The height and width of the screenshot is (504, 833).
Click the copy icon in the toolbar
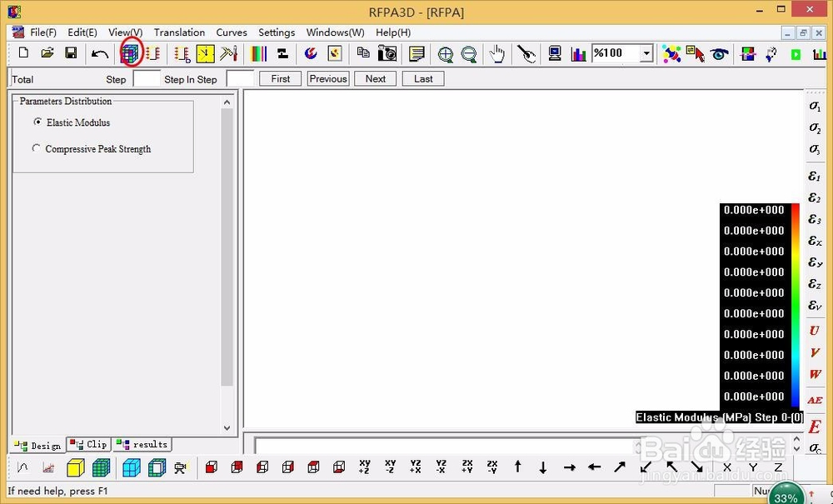point(363,52)
